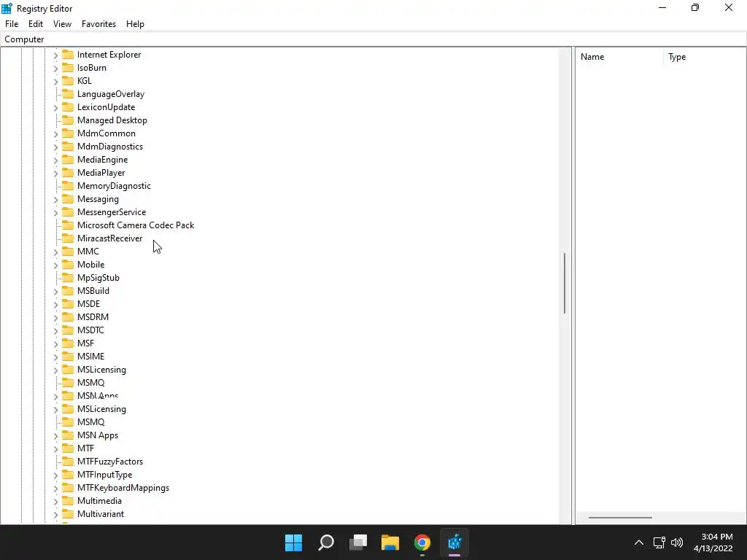The width and height of the screenshot is (747, 560).
Task: Click the Registry Editor taskbar icon
Action: 454,542
